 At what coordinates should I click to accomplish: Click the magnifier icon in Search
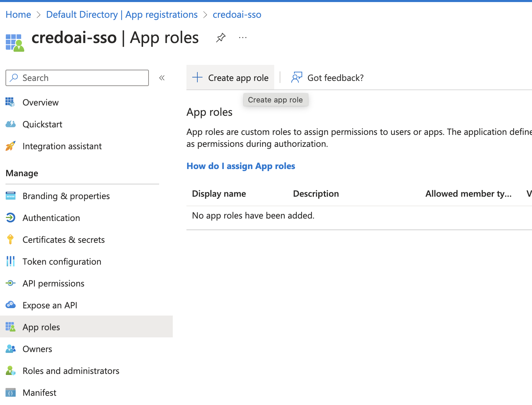coord(14,78)
